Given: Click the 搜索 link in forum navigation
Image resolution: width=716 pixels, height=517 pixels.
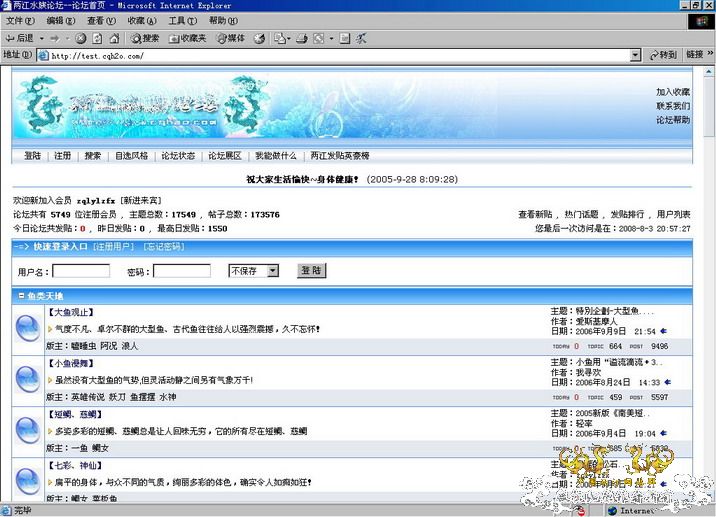Looking at the screenshot, I should pos(93,156).
